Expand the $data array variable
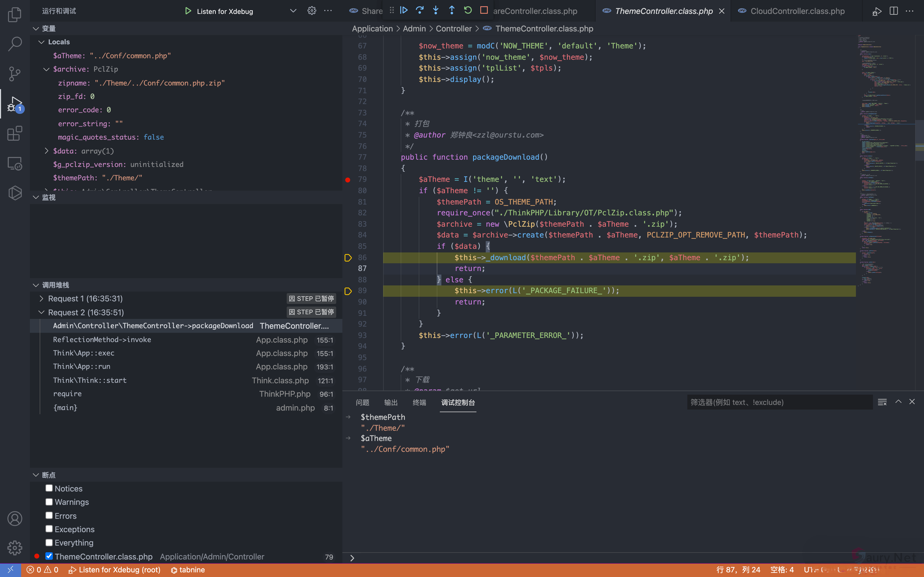Viewport: 924px width, 577px height. (x=47, y=151)
